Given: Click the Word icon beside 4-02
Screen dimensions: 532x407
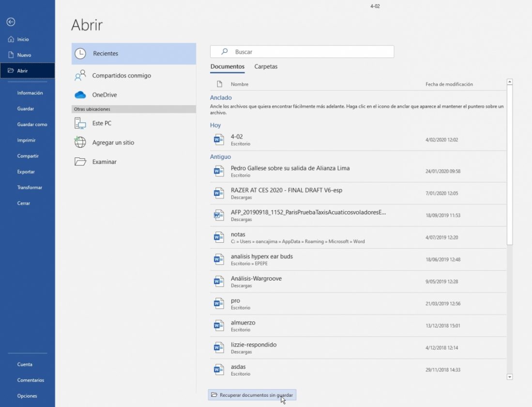Looking at the screenshot, I should tap(219, 140).
